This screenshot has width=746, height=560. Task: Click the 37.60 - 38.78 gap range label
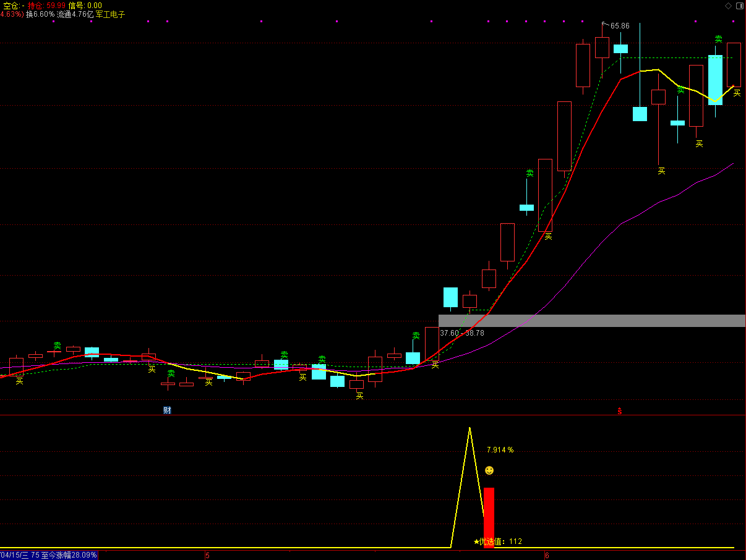click(462, 333)
